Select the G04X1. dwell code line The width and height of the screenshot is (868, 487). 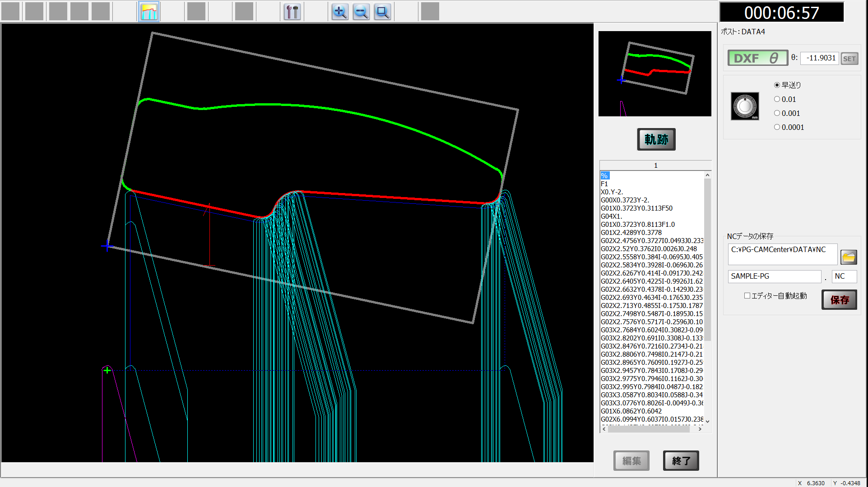[x=611, y=216]
